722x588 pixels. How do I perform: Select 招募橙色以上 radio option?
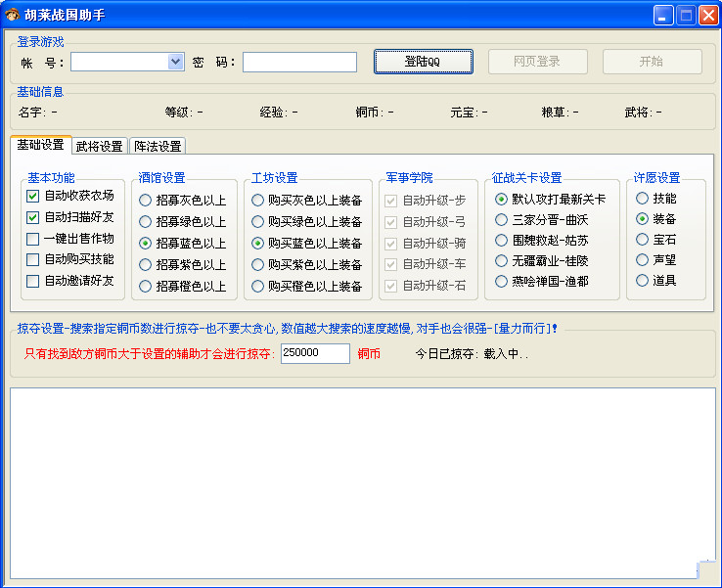pyautogui.click(x=146, y=286)
